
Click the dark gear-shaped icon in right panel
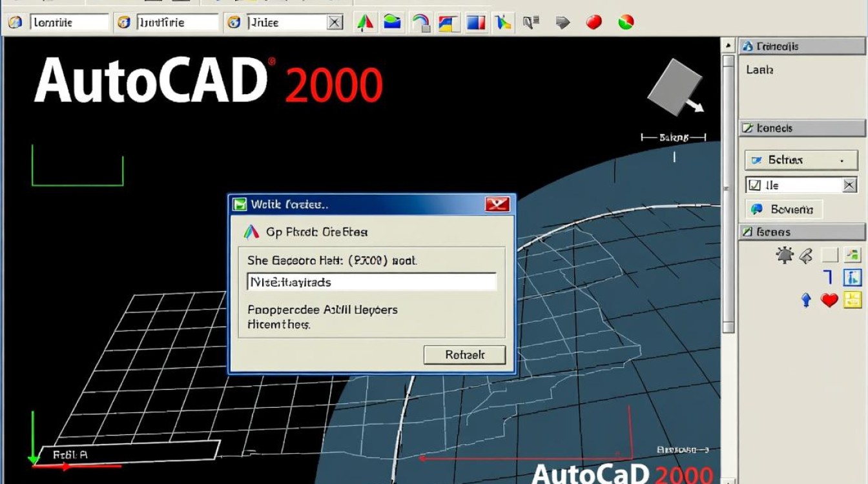click(x=784, y=256)
